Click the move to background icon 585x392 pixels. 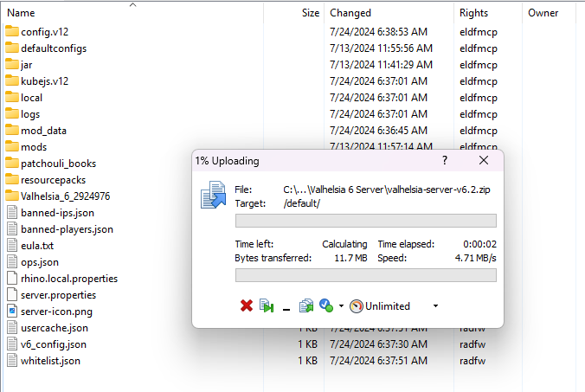(267, 305)
